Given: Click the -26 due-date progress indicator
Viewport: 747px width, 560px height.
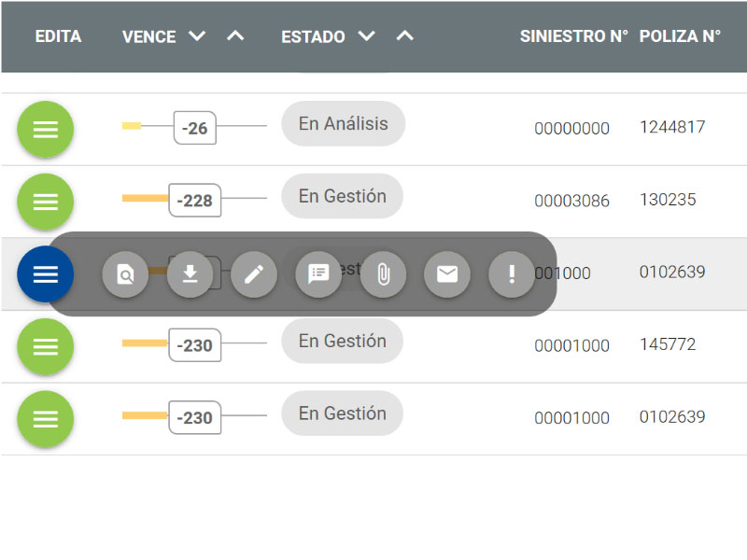Looking at the screenshot, I should (x=194, y=129).
